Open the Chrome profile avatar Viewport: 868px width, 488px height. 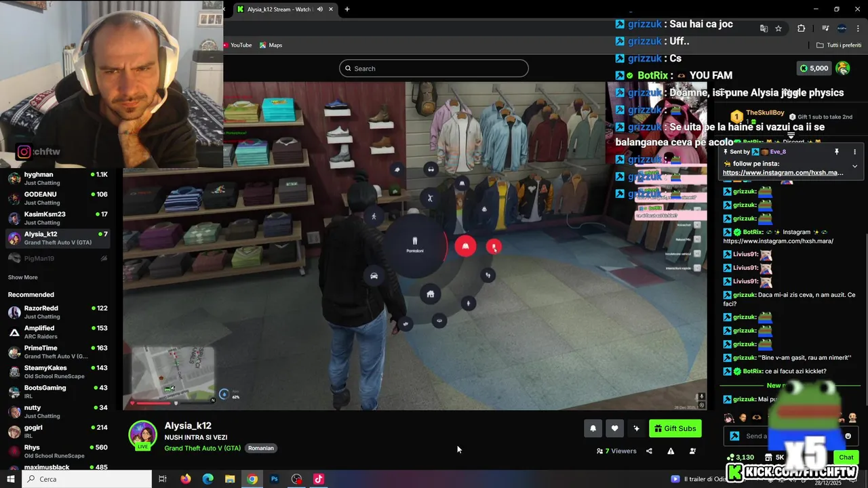point(842,28)
